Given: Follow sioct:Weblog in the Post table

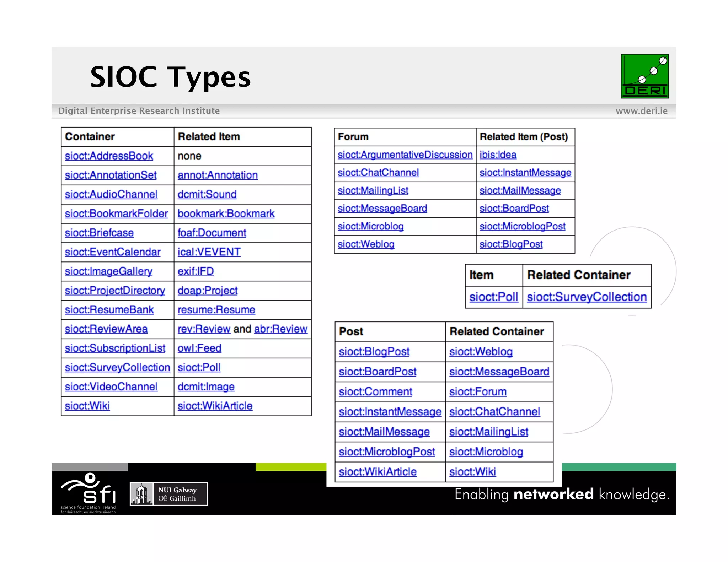Looking at the screenshot, I should (481, 352).
